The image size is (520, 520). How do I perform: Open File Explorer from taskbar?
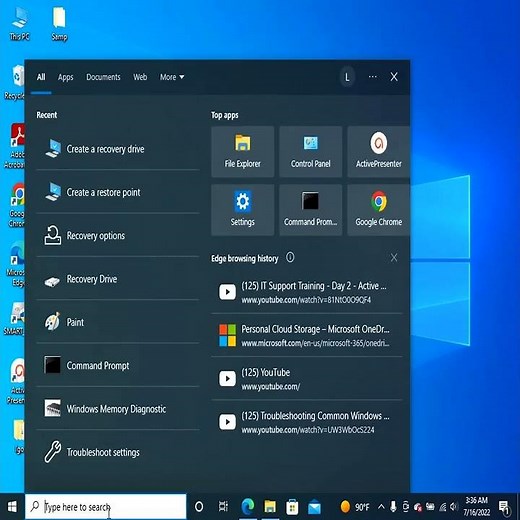(x=270, y=507)
